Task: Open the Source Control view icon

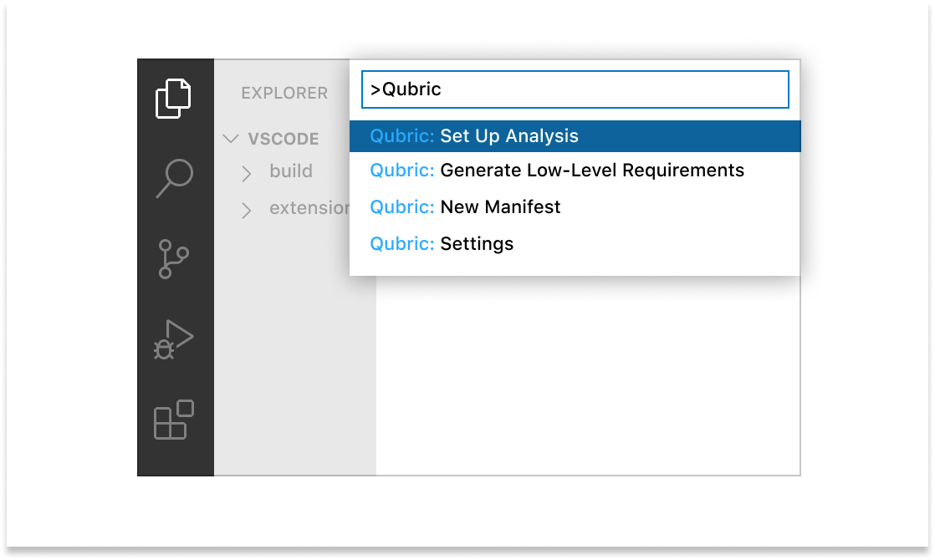Action: 174,259
